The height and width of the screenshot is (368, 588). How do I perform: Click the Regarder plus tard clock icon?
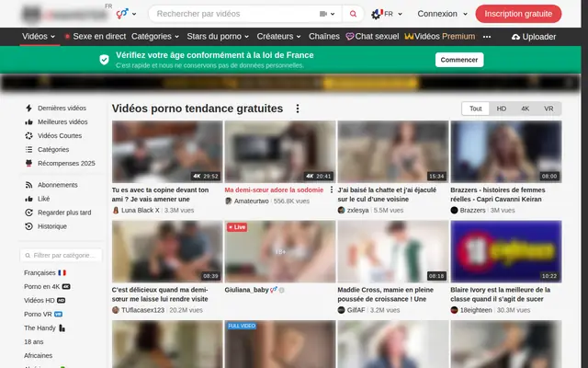tap(28, 213)
